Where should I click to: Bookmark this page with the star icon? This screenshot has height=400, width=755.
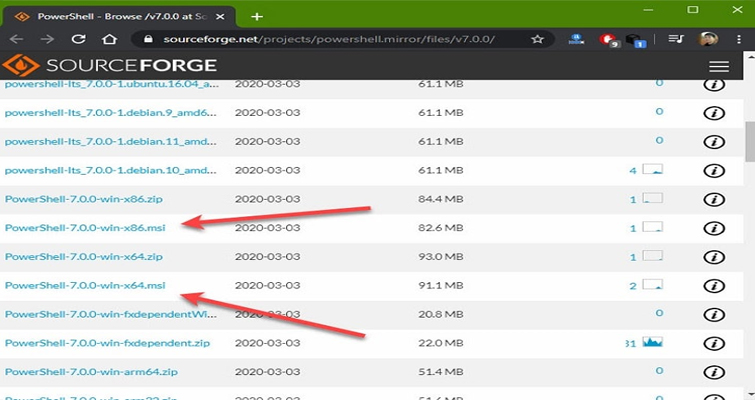(537, 39)
